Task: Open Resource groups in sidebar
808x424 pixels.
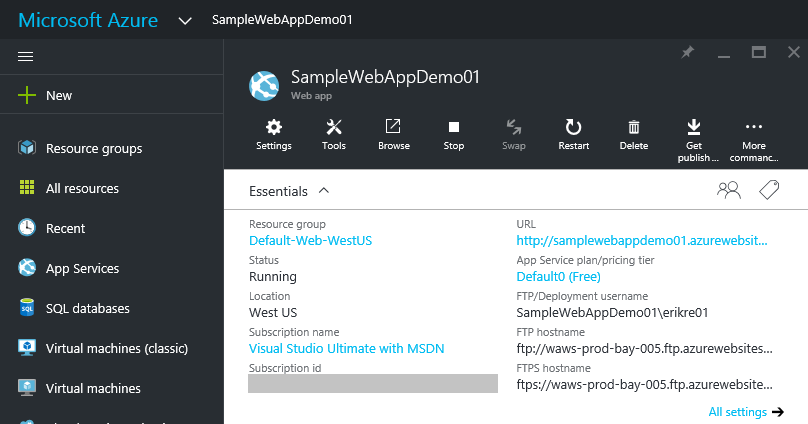Action: (93, 149)
